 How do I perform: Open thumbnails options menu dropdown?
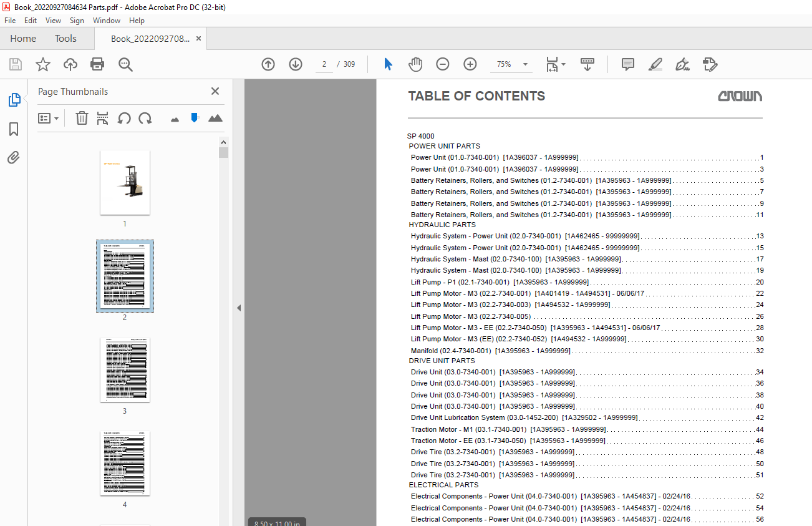(x=48, y=118)
